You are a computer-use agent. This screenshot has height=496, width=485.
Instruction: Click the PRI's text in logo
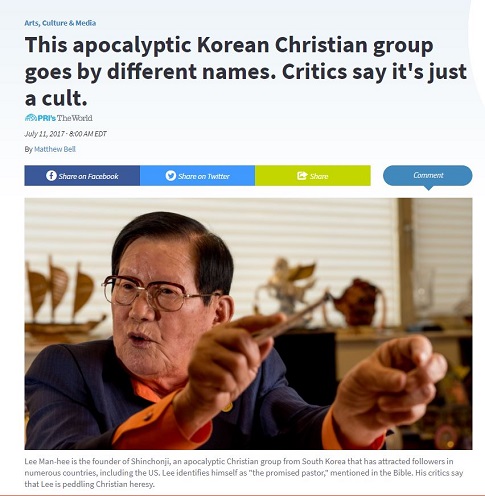pos(47,118)
